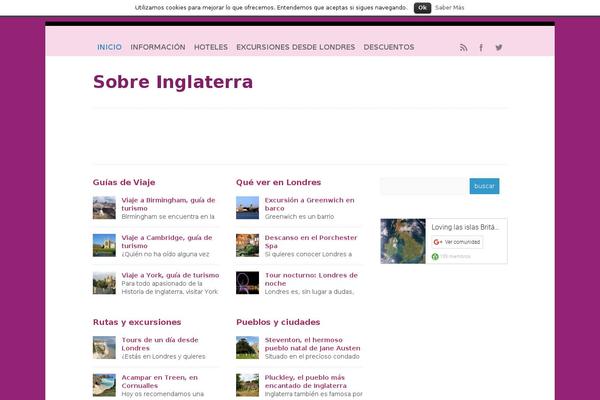The height and width of the screenshot is (400, 600).
Task: Click the green members icon in community widget
Action: point(435,256)
